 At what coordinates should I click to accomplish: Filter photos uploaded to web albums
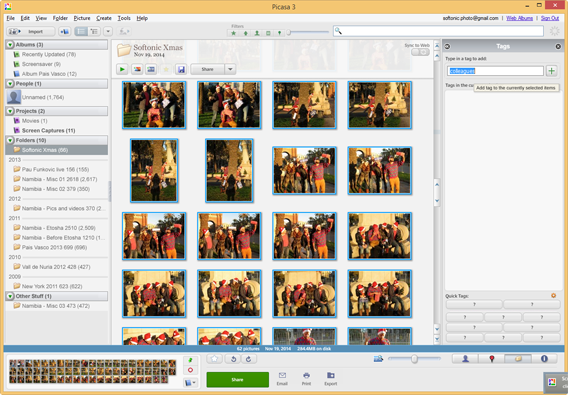pyautogui.click(x=245, y=33)
